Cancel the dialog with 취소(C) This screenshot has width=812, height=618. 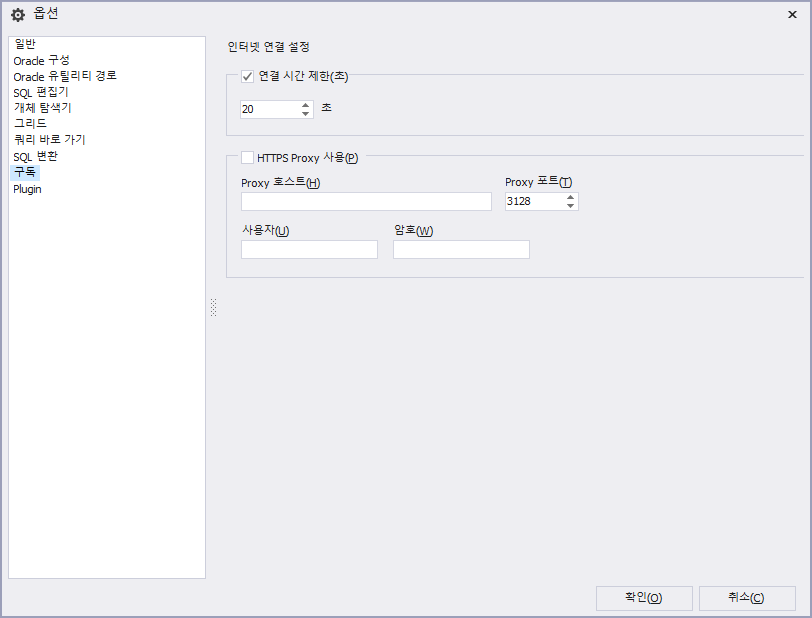[x=746, y=598]
